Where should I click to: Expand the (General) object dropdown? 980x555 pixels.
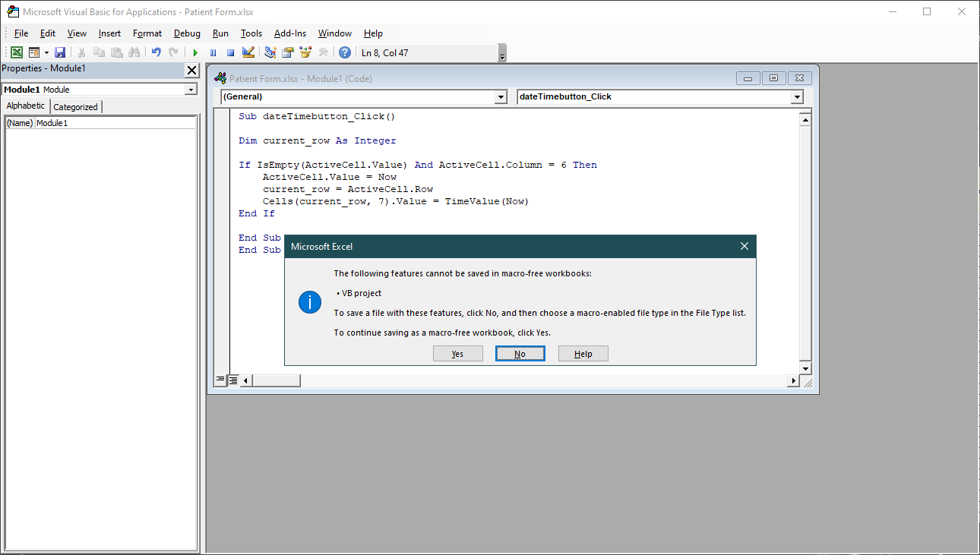click(x=501, y=97)
